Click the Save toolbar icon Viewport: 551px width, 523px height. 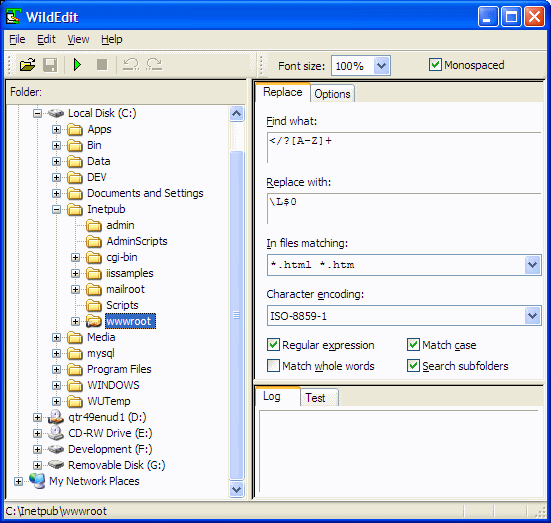50,65
